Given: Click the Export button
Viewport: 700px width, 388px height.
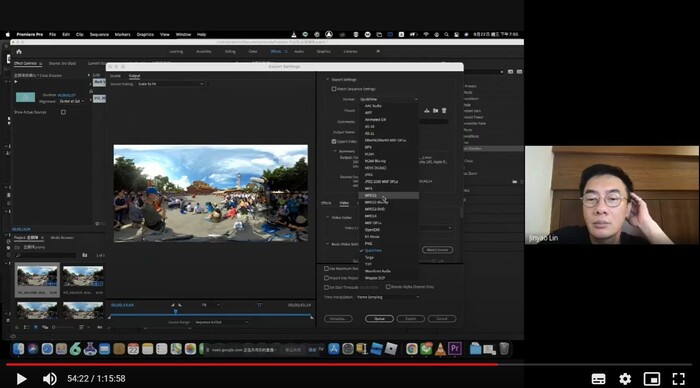Looking at the screenshot, I should tap(410, 319).
